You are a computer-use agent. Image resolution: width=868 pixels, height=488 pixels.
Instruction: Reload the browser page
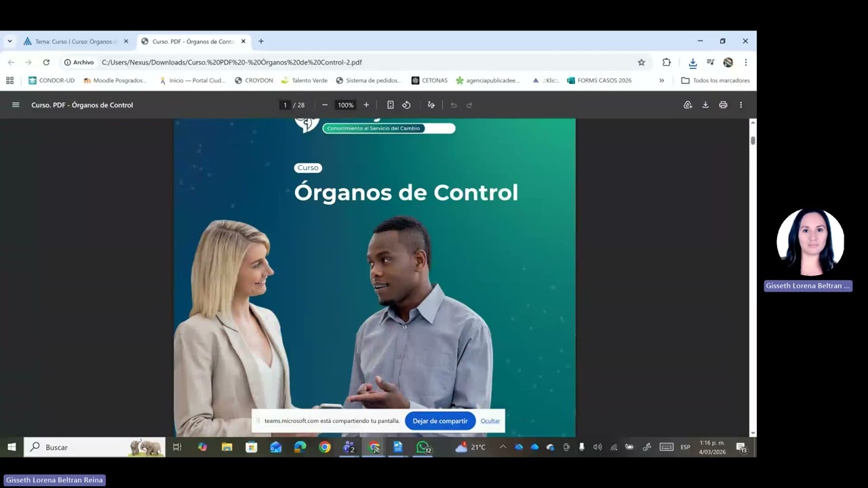pos(46,62)
